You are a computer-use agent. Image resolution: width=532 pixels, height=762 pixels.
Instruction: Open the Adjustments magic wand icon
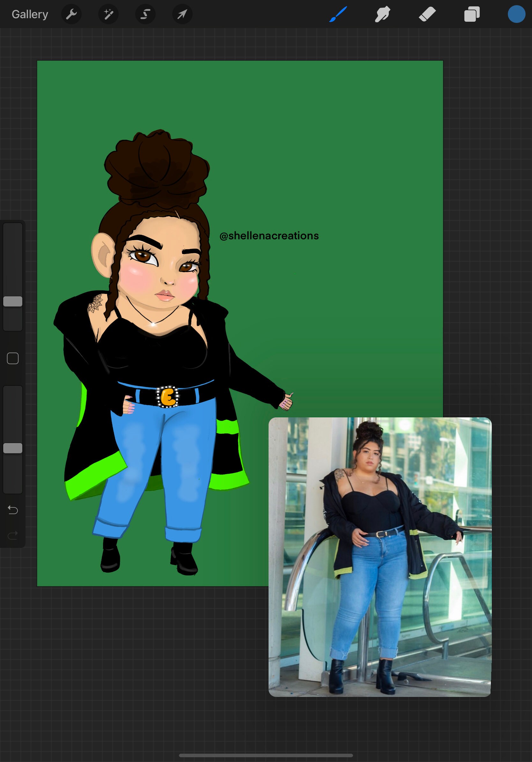(108, 14)
